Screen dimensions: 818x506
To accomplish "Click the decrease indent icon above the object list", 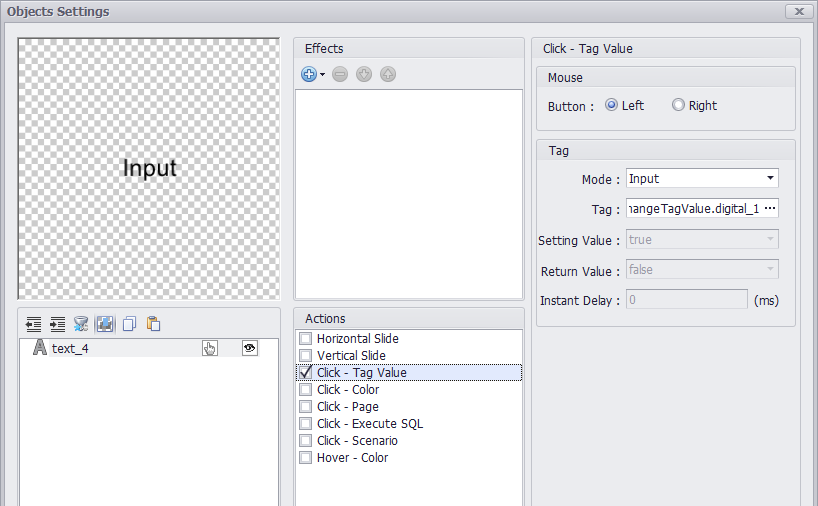I will click(33, 324).
